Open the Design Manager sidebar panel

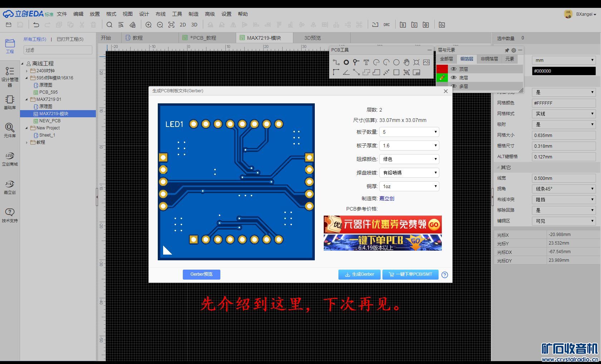10,77
